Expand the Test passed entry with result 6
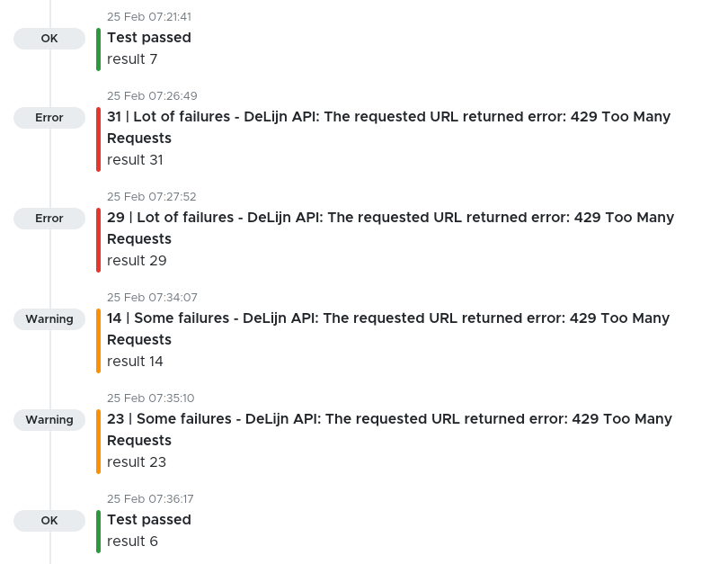728x564 pixels. [x=149, y=520]
